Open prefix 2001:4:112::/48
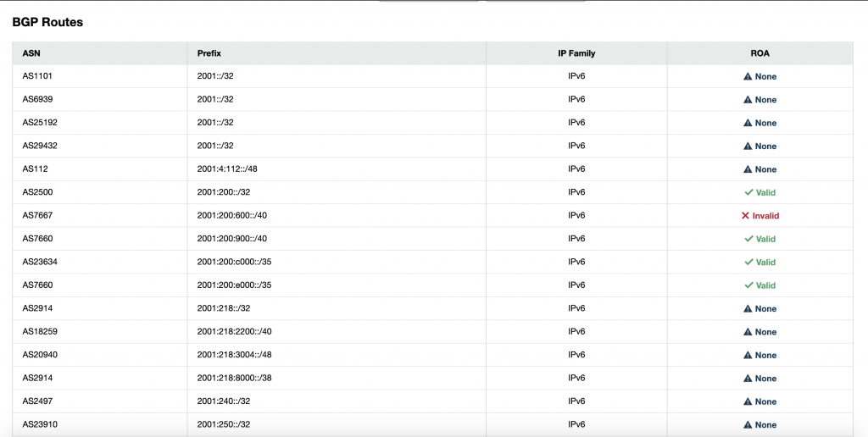The height and width of the screenshot is (437, 868). tap(227, 169)
